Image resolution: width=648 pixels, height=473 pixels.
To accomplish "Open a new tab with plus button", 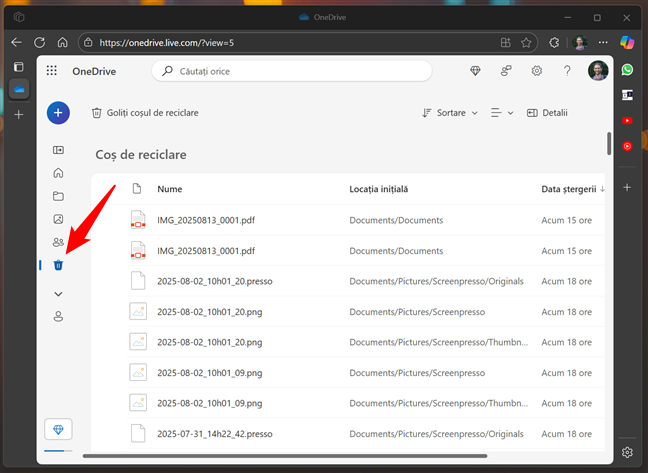I will (x=19, y=114).
